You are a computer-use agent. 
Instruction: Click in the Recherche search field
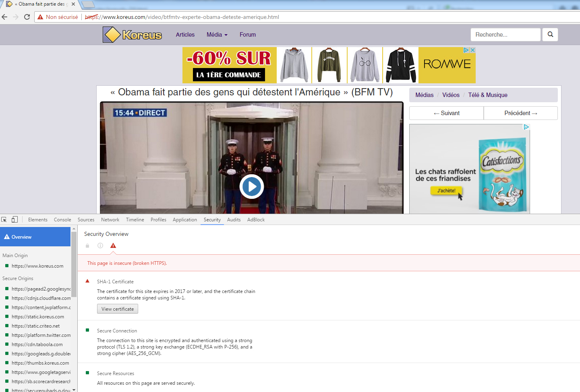[505, 35]
